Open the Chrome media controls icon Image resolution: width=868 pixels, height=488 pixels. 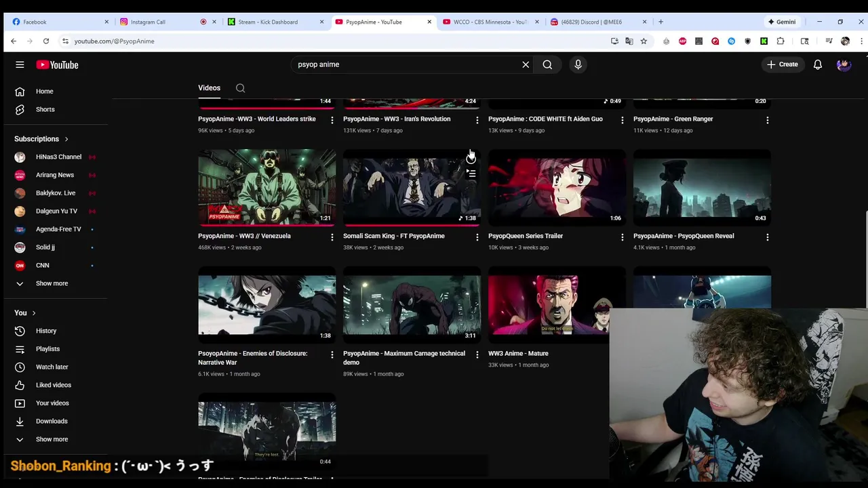pos(829,41)
